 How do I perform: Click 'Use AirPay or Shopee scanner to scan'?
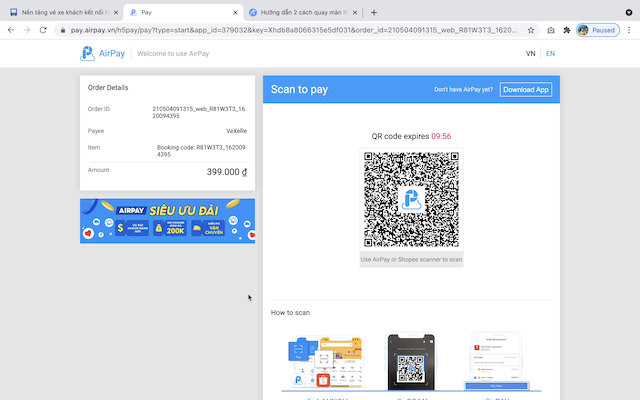[411, 260]
